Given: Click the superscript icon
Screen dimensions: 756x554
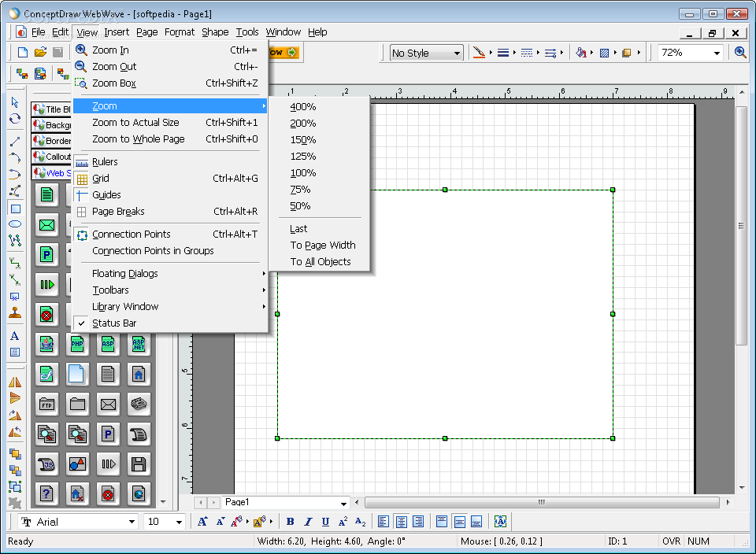Looking at the screenshot, I should coord(343,522).
